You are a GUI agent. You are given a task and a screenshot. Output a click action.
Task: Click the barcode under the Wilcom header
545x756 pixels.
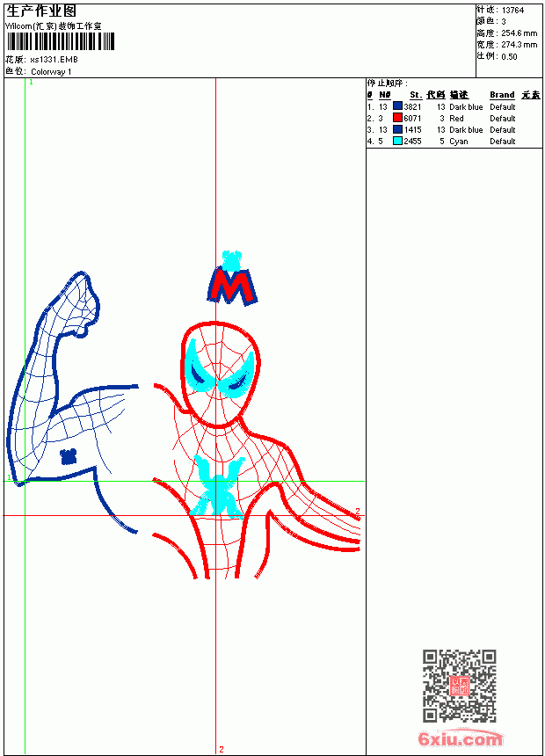pyautogui.click(x=61, y=41)
